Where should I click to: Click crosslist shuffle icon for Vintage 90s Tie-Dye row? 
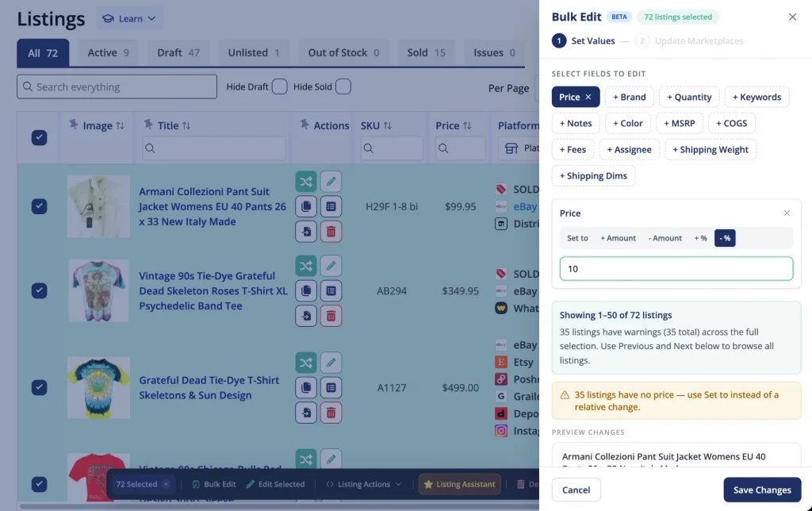(x=306, y=266)
